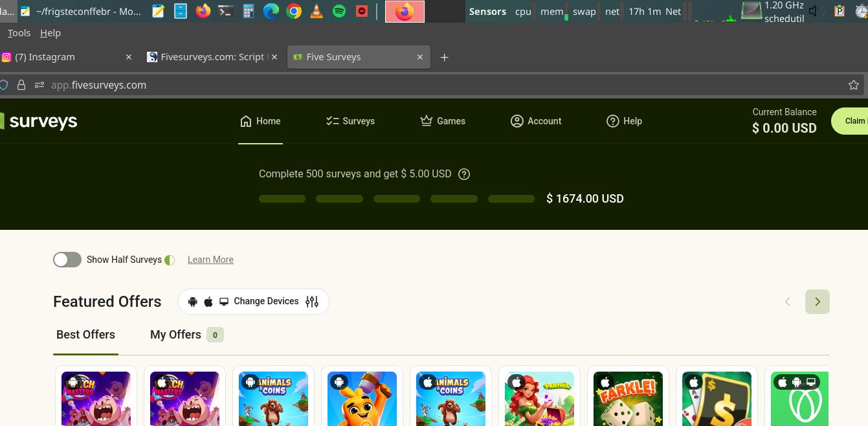The image size is (868, 426).
Task: Open the Sensors panel label
Action: tap(487, 11)
